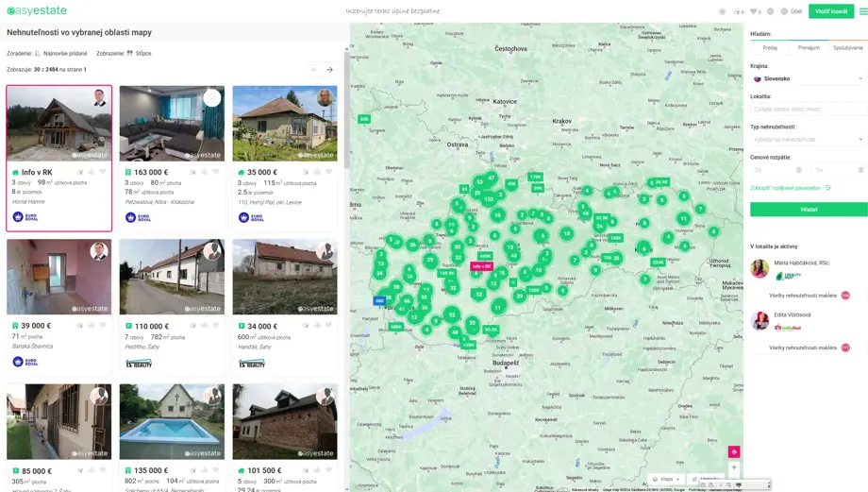Change sort order Najnovšie pridané

coord(65,53)
